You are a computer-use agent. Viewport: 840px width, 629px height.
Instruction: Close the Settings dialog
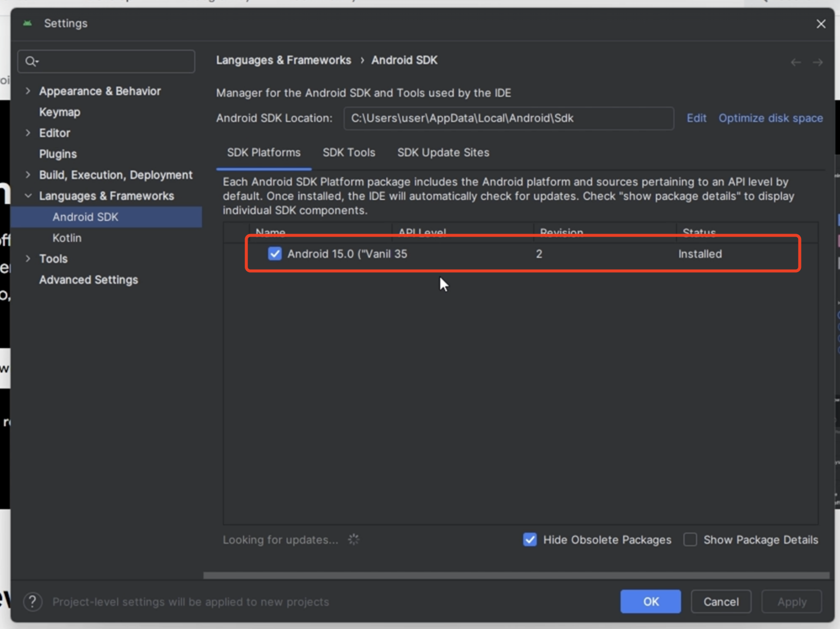pos(821,24)
